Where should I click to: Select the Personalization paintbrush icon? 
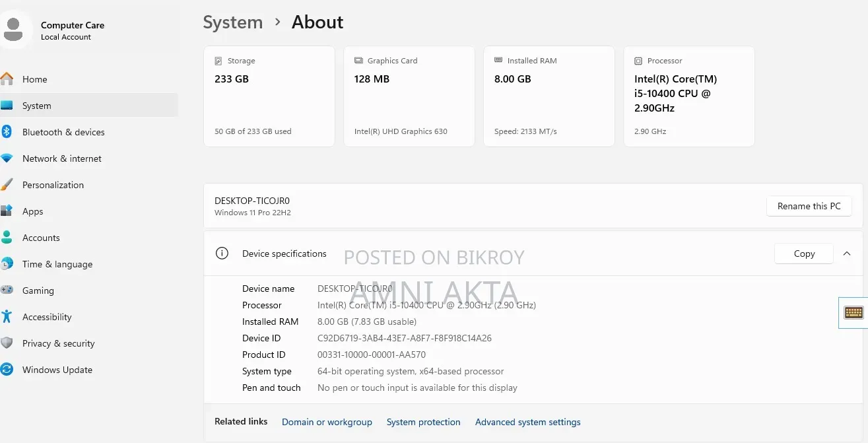(x=7, y=185)
